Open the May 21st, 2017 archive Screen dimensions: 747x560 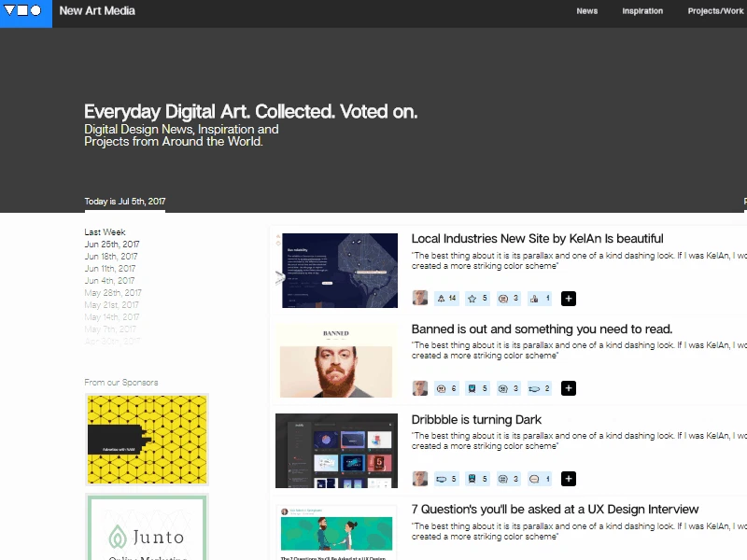pos(111,305)
